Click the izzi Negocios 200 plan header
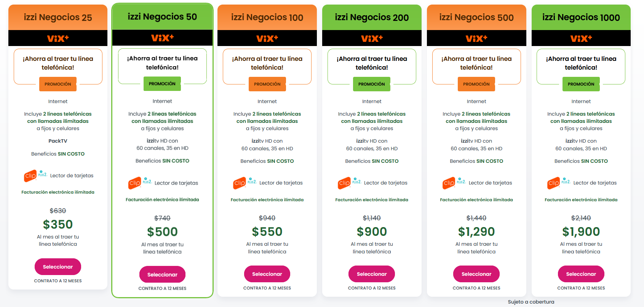Screen dimensions: 644x307 [x=372, y=17]
